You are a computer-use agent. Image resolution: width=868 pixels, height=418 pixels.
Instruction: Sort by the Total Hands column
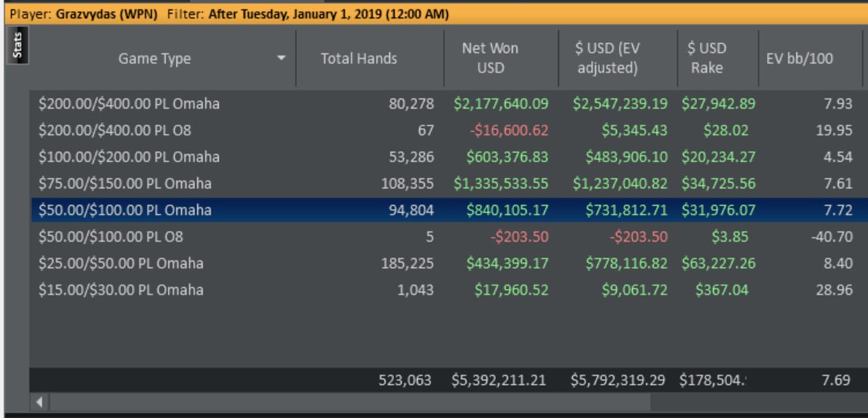click(x=358, y=59)
